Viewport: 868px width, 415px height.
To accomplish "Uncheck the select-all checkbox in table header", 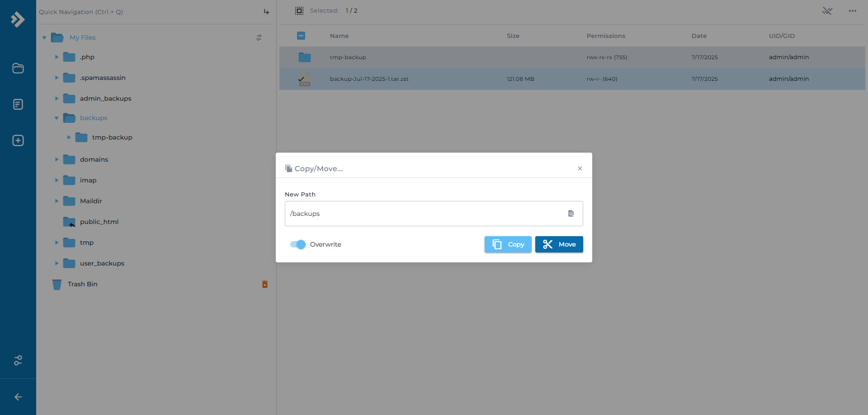I will (x=301, y=36).
